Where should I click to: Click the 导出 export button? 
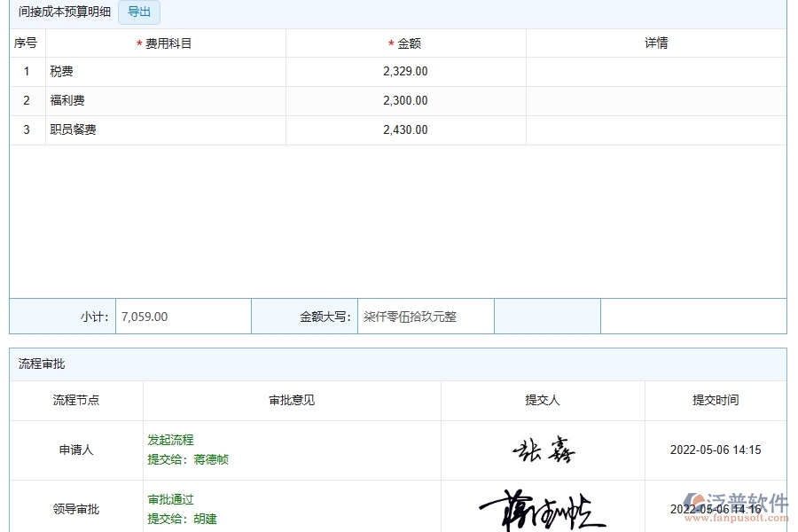click(138, 12)
